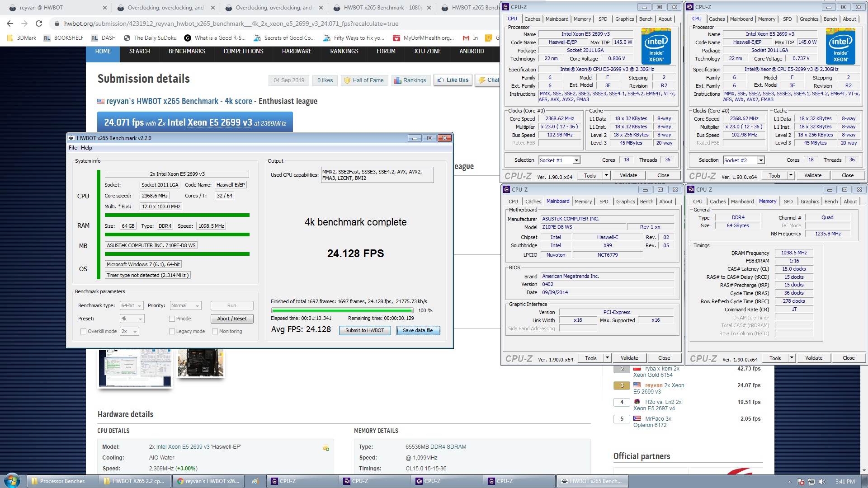This screenshot has width=868, height=488.
Task: Click Validate in Socket #2 CPU-Z window
Action: pyautogui.click(x=812, y=175)
